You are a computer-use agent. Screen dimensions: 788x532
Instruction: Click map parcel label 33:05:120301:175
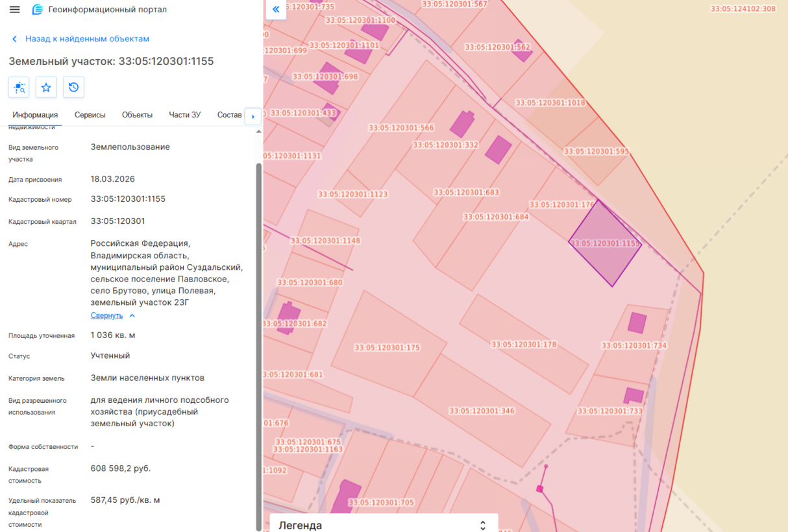point(387,348)
